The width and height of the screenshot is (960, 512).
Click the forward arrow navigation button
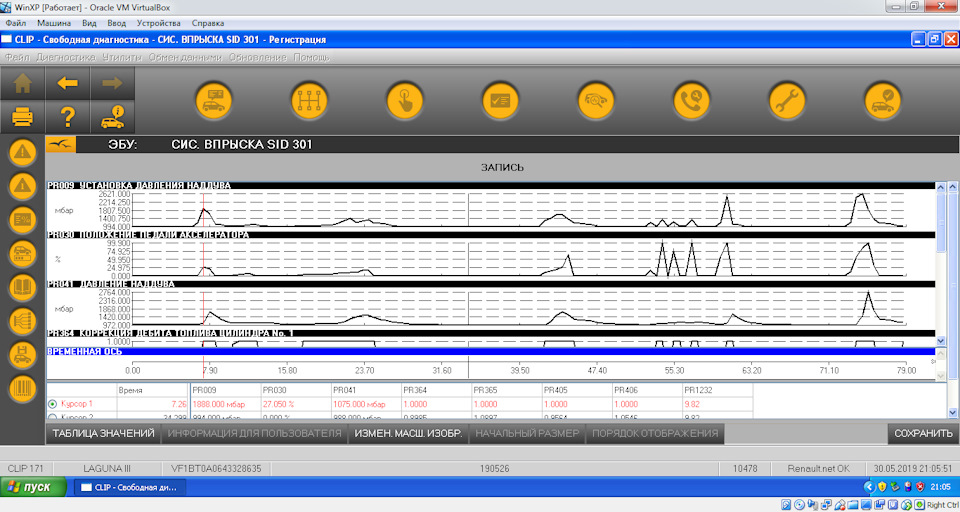pyautogui.click(x=112, y=83)
